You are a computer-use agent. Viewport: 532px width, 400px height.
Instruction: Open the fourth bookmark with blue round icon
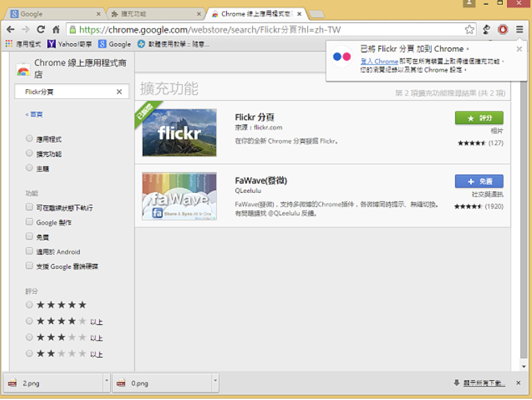coord(173,44)
